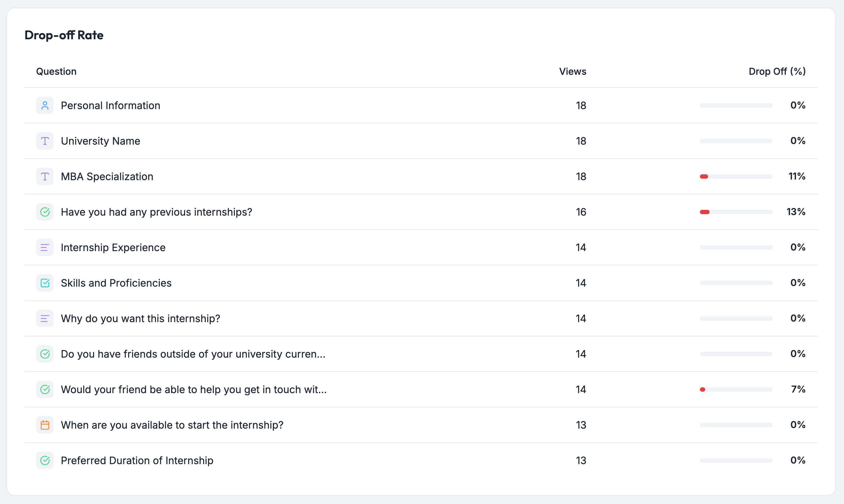Open the 'University Name' question row

(x=100, y=141)
